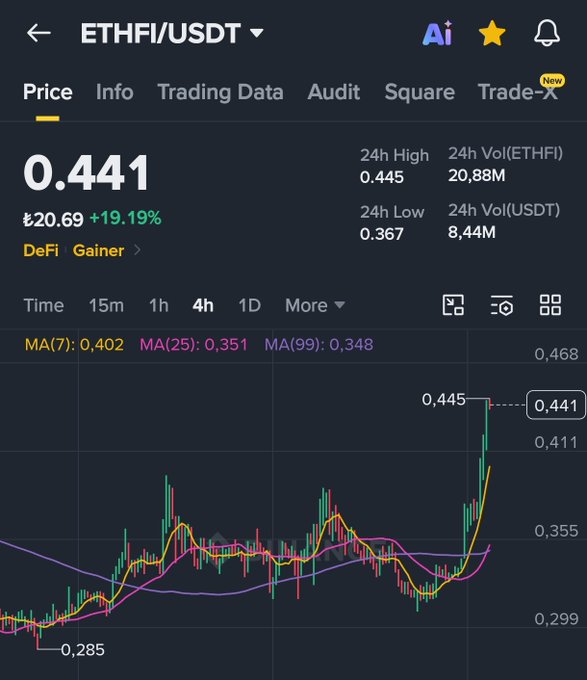The image size is (587, 680).
Task: Click the MA(7): 0,402 indicator label
Action: click(x=74, y=345)
